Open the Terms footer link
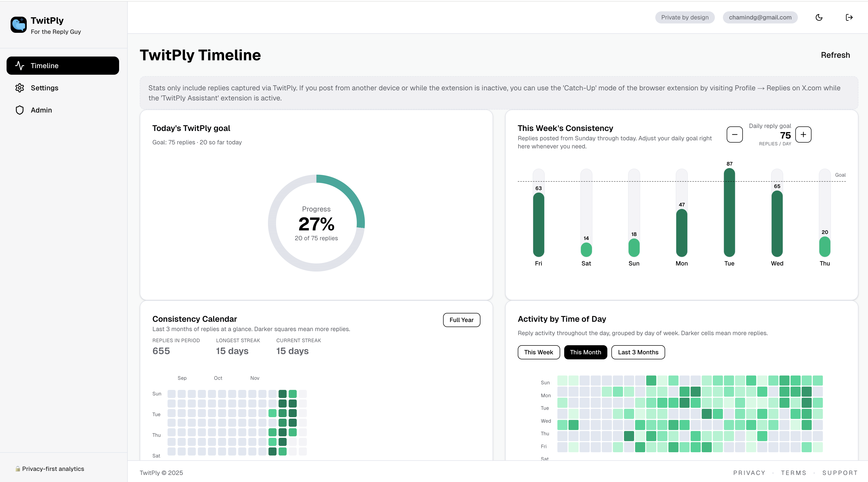The height and width of the screenshot is (482, 868). coord(794,473)
